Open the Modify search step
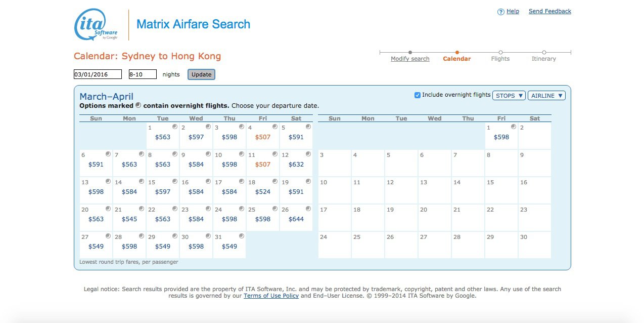644x323 pixels. click(x=410, y=59)
